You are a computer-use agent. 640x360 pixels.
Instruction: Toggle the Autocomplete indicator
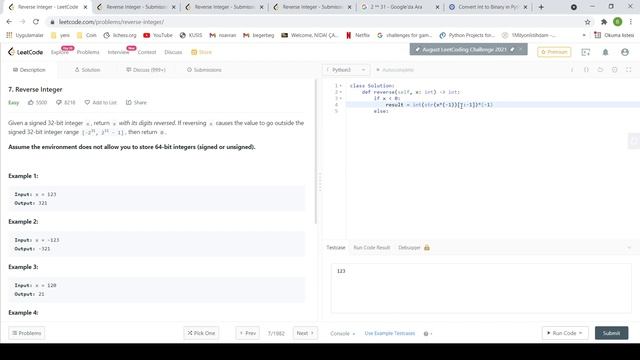[395, 70]
